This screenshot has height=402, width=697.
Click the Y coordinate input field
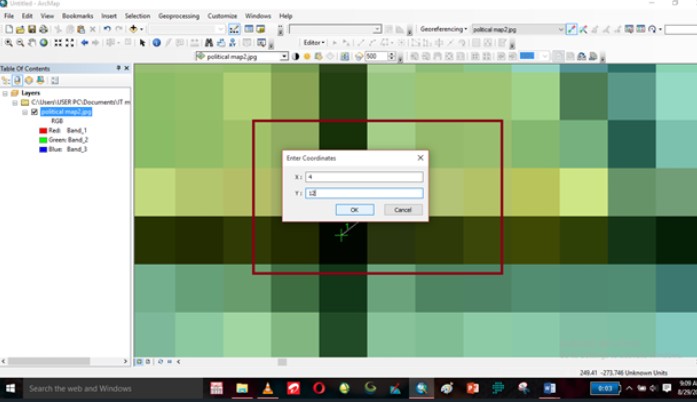tap(364, 193)
